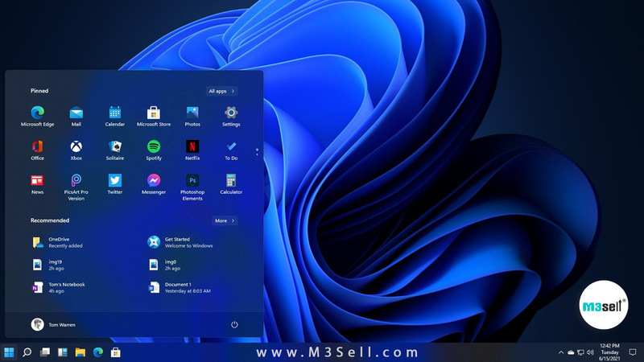Click the OneDrive cloud tray icon

(x=571, y=352)
